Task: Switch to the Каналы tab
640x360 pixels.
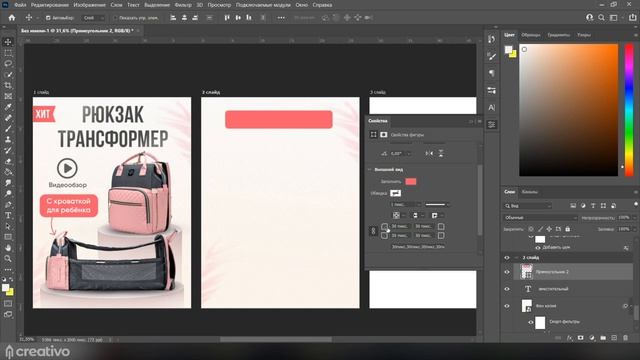Action: click(x=530, y=192)
